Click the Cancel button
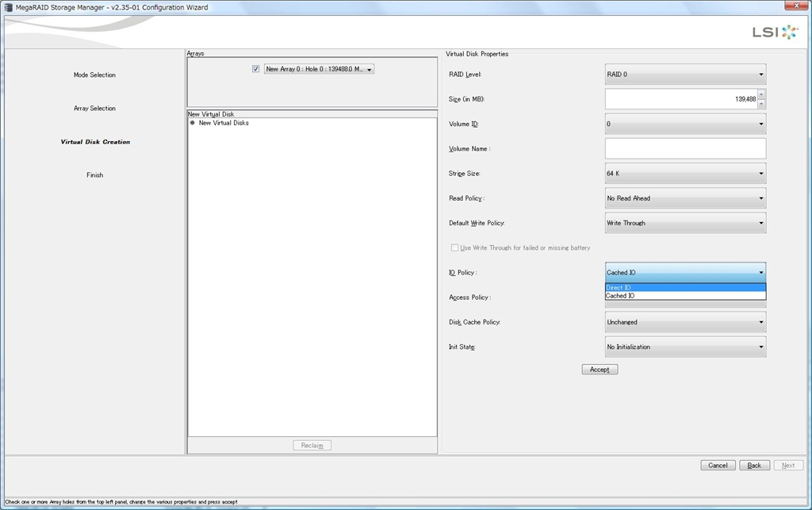This screenshot has width=812, height=510. (x=718, y=465)
